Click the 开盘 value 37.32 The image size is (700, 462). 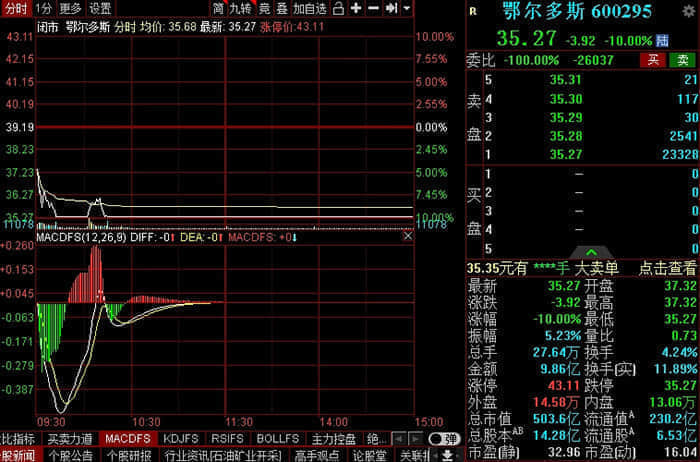(680, 286)
